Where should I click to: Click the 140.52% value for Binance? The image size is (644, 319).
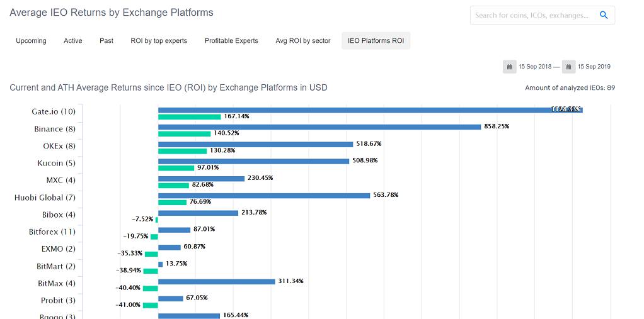point(226,133)
